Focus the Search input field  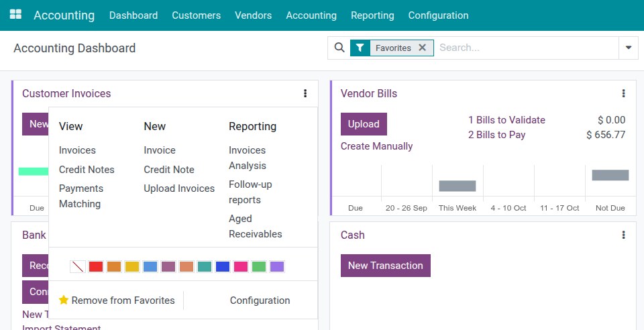tap(527, 48)
